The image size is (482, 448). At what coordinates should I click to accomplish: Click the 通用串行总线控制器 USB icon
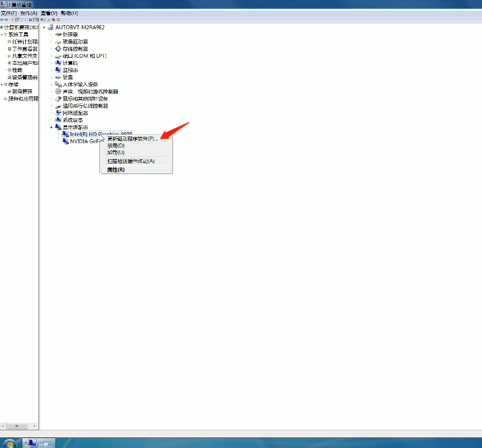coord(58,106)
